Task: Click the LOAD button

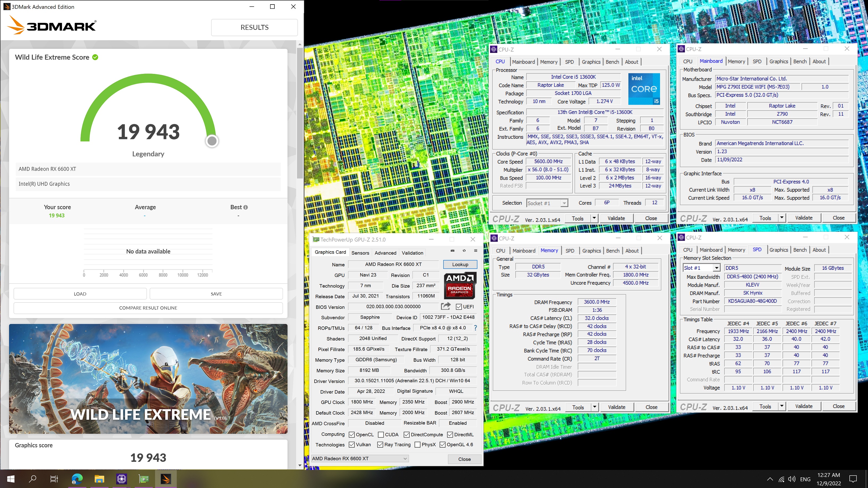Action: [80, 294]
